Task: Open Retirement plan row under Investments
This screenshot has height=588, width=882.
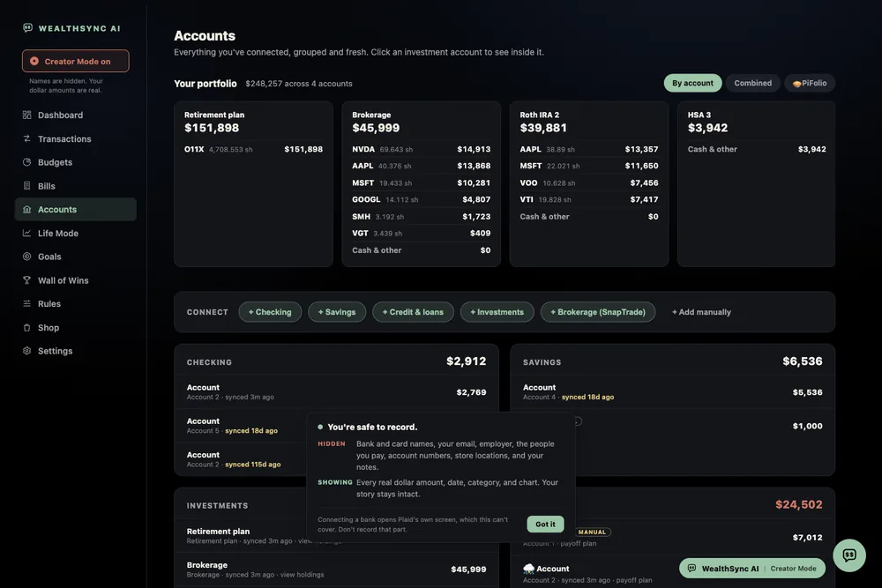Action: (x=241, y=536)
